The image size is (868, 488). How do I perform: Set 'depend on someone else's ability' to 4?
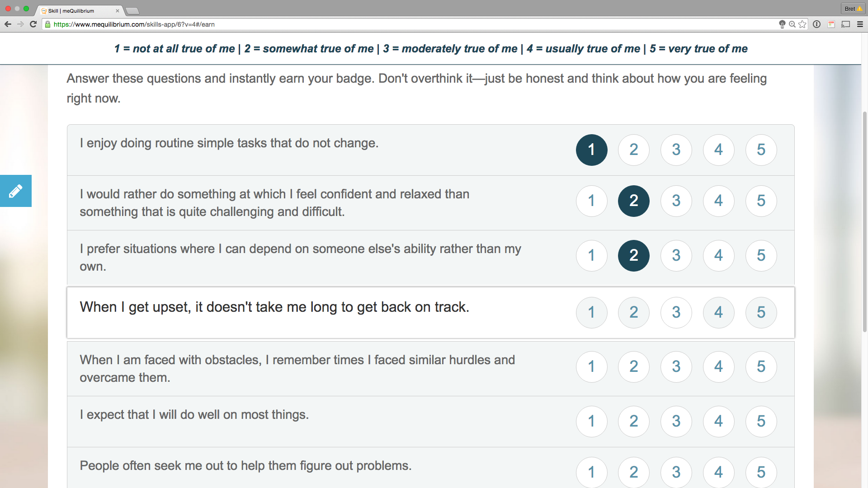coord(719,255)
